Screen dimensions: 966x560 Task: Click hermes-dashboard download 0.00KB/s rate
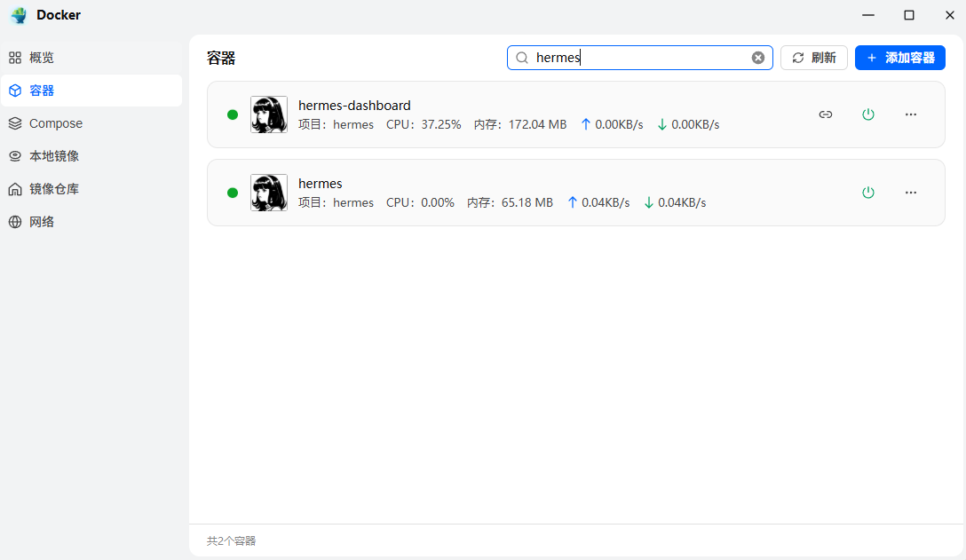[x=688, y=124]
